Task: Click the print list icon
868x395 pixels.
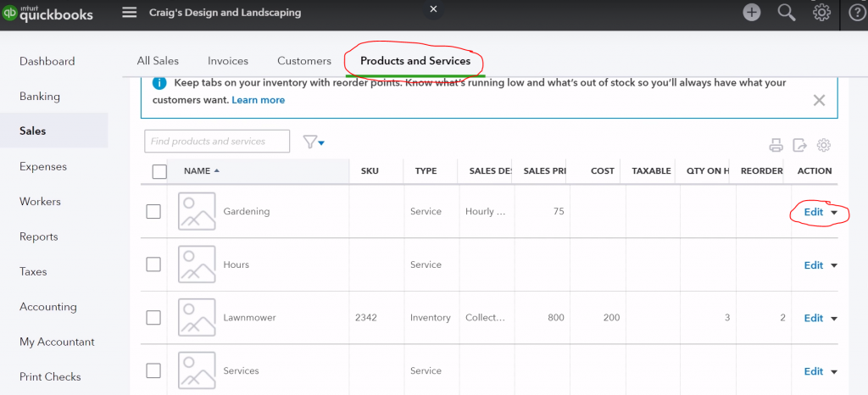Action: point(776,145)
